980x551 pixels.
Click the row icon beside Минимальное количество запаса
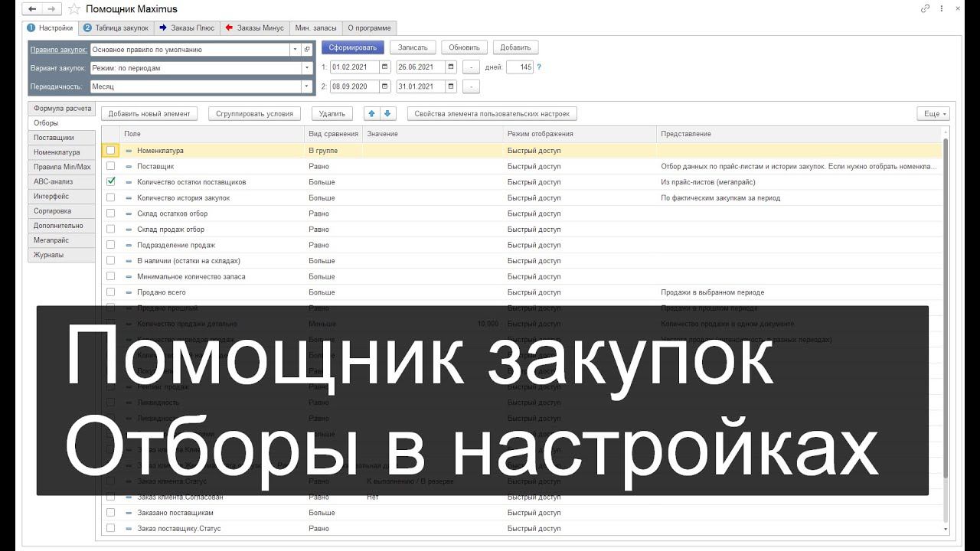129,276
